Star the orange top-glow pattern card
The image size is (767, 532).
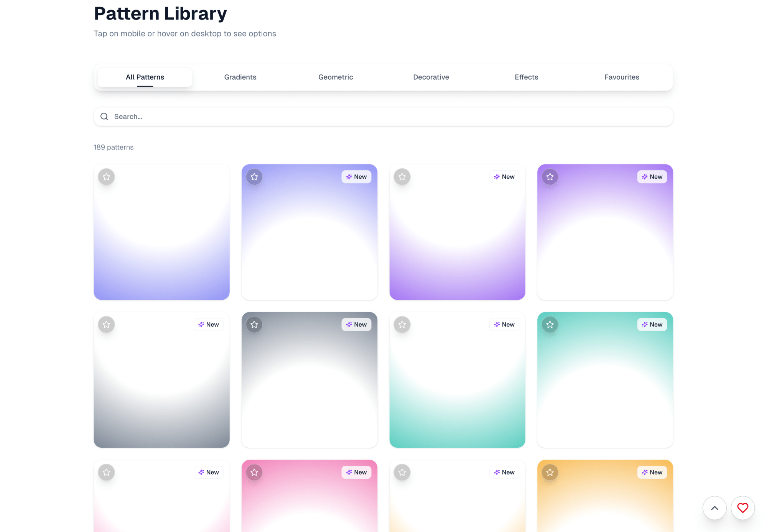[550, 472]
